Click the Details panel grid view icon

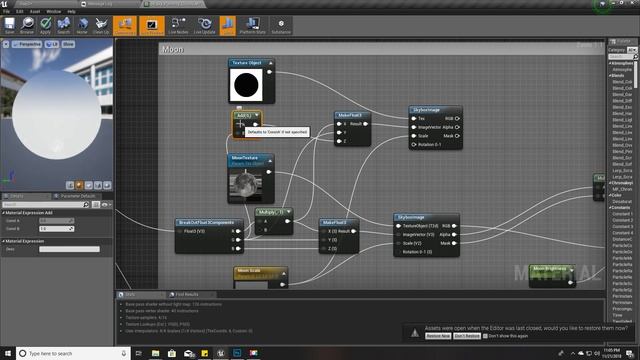[x=96, y=204]
